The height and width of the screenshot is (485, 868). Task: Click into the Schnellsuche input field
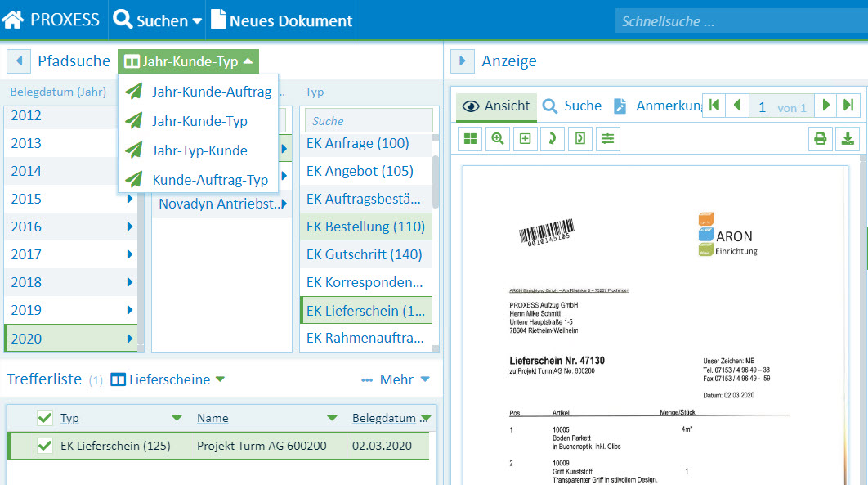click(736, 21)
